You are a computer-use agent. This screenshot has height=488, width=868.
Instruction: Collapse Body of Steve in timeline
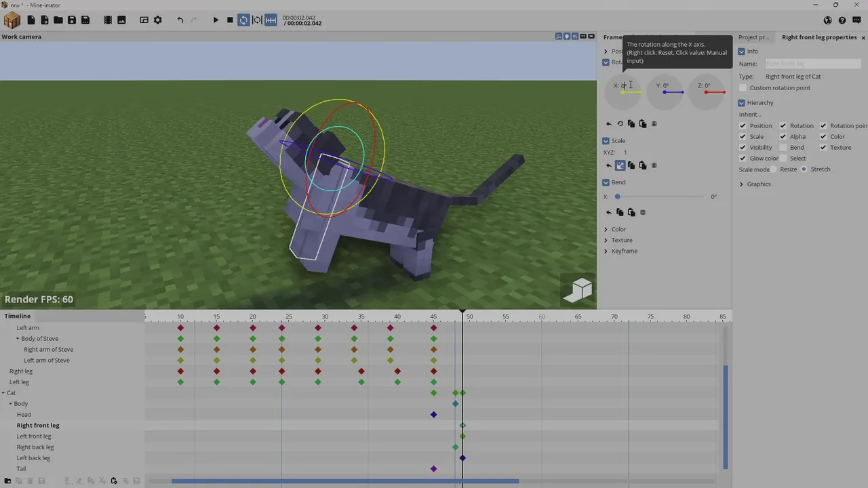pos(18,339)
